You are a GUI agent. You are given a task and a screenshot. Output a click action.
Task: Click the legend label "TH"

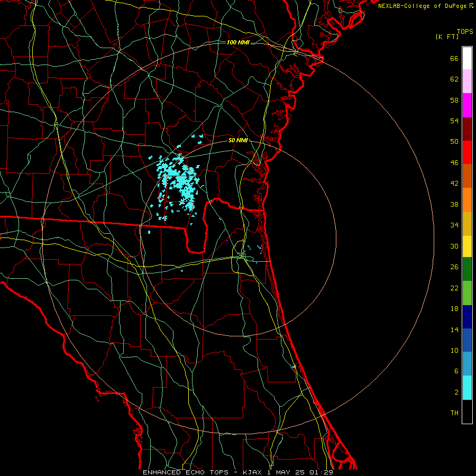pyautogui.click(x=454, y=413)
